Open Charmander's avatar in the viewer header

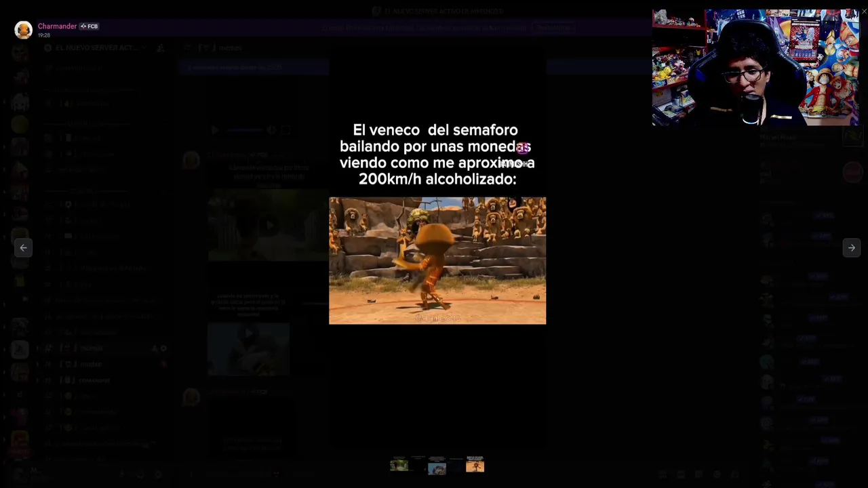coord(23,30)
